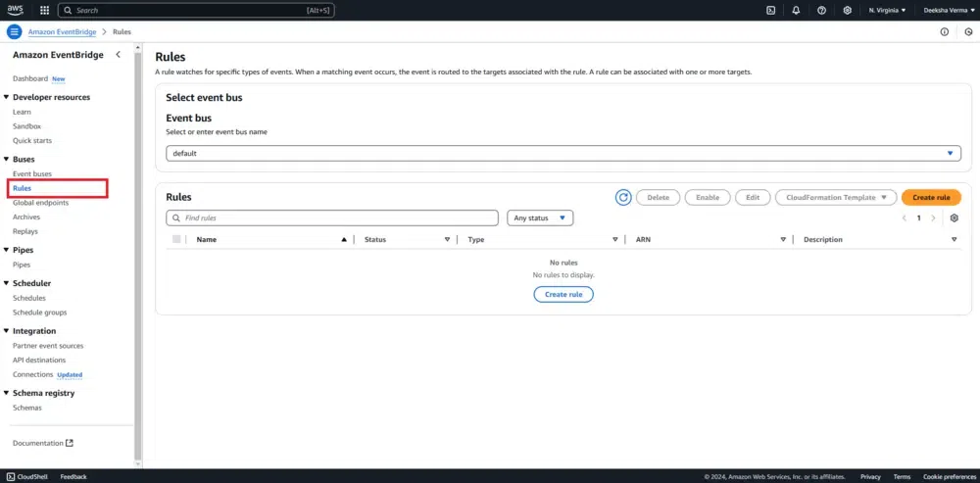Viewport: 980px width, 483px height.
Task: Open N. Virginia region selector
Action: (887, 10)
